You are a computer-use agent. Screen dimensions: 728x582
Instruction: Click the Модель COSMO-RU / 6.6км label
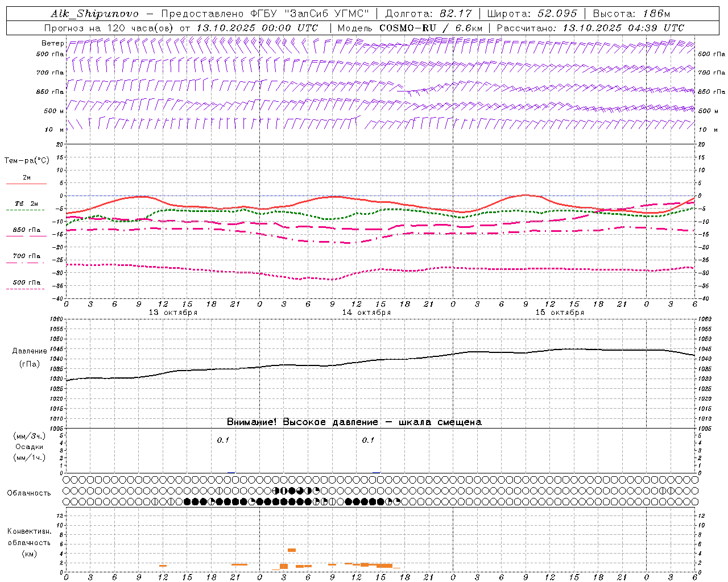(410, 28)
